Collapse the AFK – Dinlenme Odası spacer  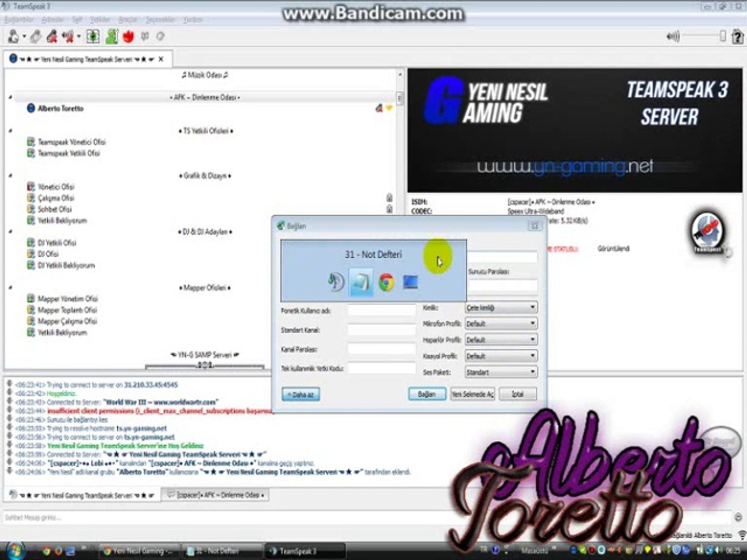pyautogui.click(x=10, y=97)
